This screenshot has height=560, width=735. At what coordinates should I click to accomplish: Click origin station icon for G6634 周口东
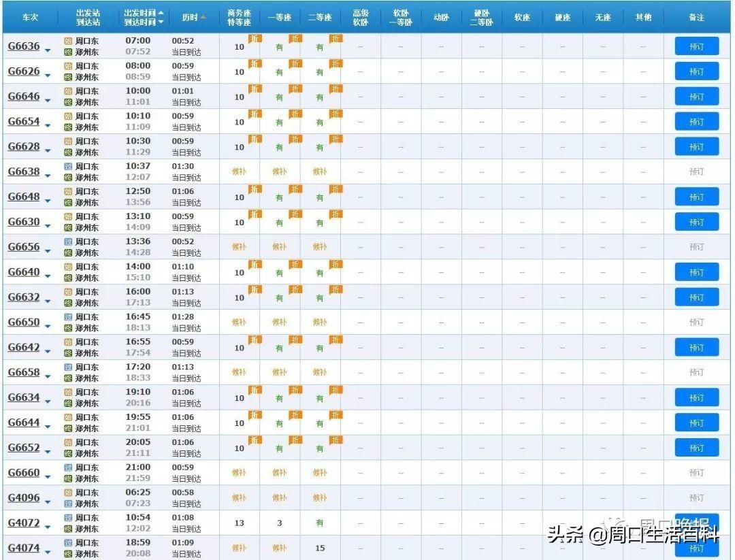tap(68, 392)
